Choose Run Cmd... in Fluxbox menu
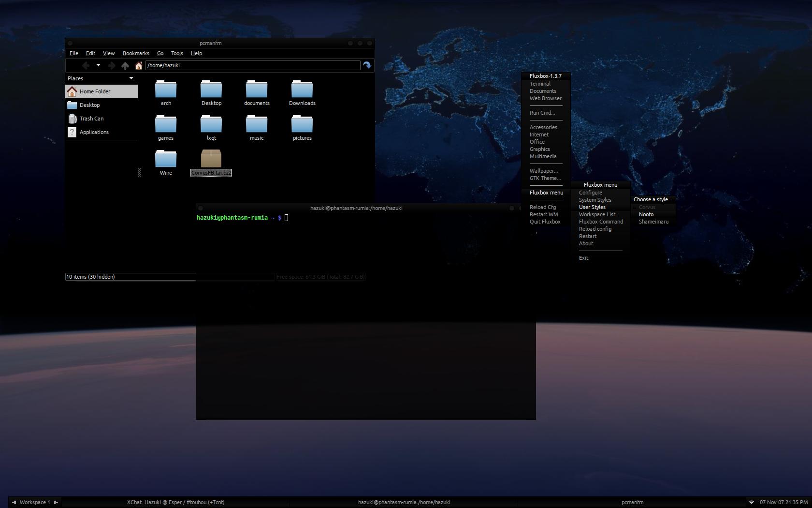Viewport: 812px width, 508px height. (546, 113)
